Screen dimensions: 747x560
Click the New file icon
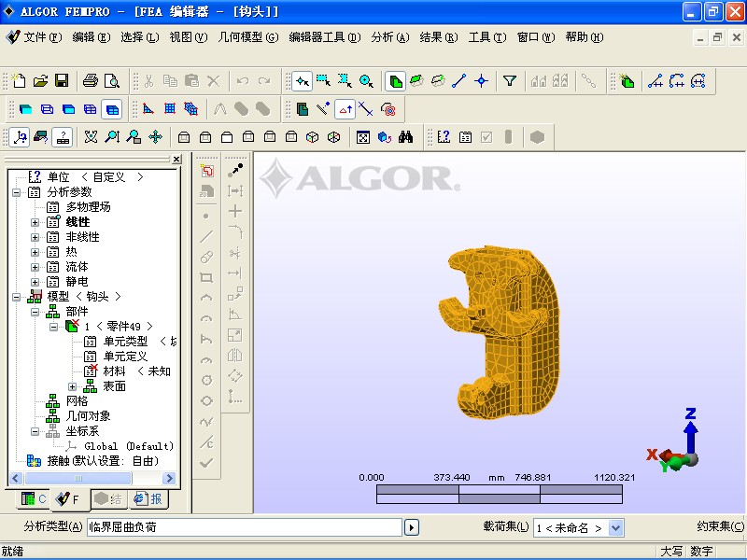19,80
